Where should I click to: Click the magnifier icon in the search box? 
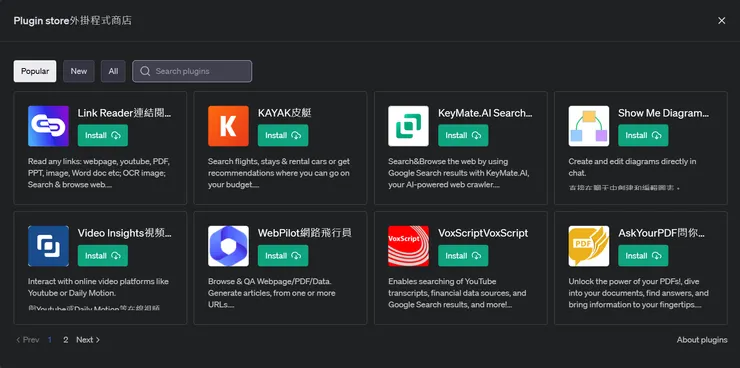145,71
